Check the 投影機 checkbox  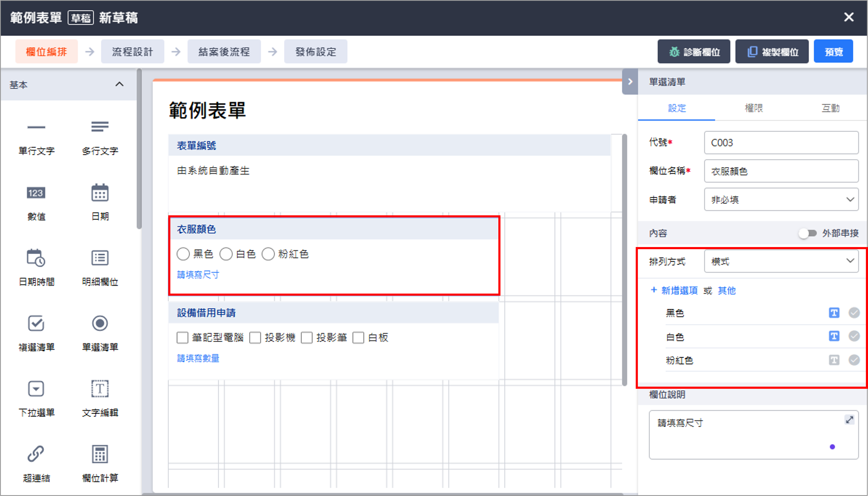pos(255,338)
